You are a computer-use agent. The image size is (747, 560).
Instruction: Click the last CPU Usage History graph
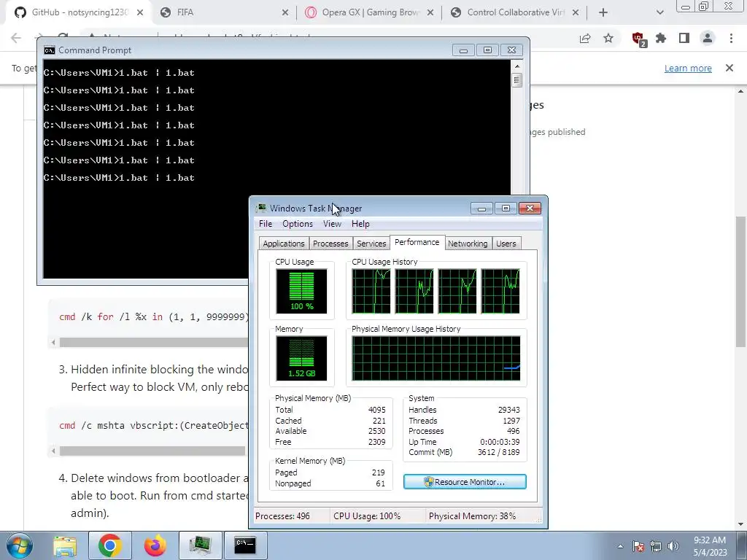point(500,292)
